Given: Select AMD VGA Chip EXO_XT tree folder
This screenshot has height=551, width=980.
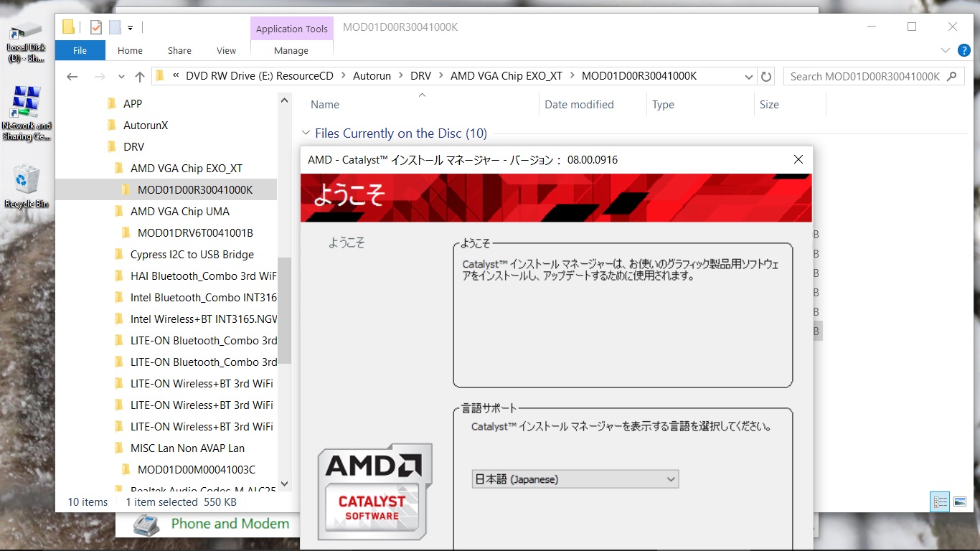Looking at the screenshot, I should pos(187,168).
